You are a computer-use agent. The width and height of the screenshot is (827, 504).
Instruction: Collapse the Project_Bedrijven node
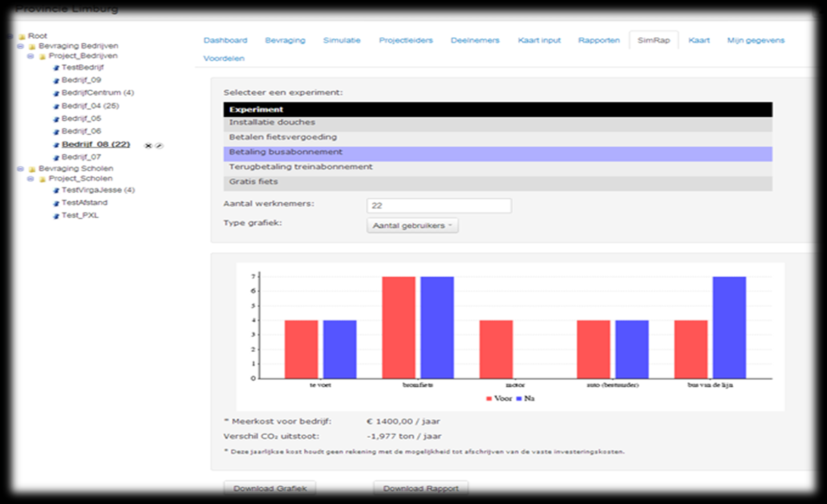pos(31,56)
